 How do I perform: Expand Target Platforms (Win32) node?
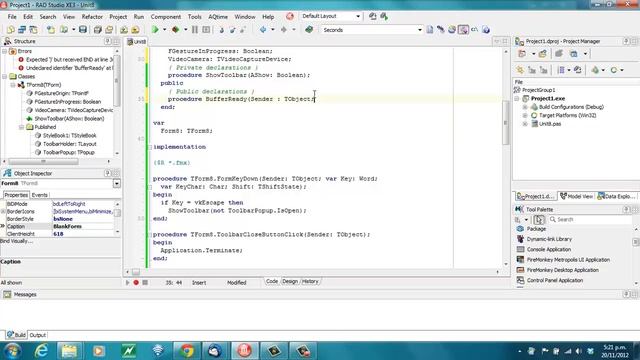coord(525,116)
